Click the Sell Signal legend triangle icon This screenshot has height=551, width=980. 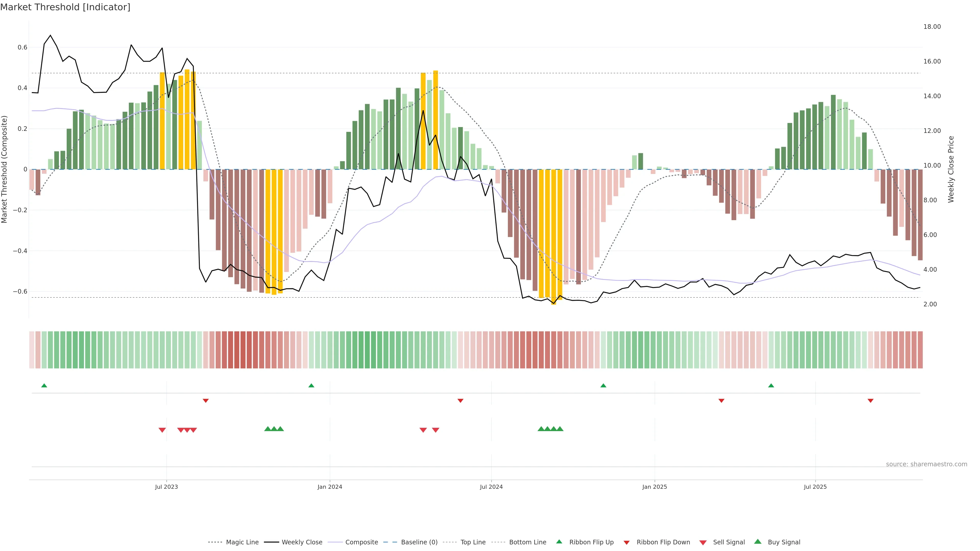[x=703, y=543]
